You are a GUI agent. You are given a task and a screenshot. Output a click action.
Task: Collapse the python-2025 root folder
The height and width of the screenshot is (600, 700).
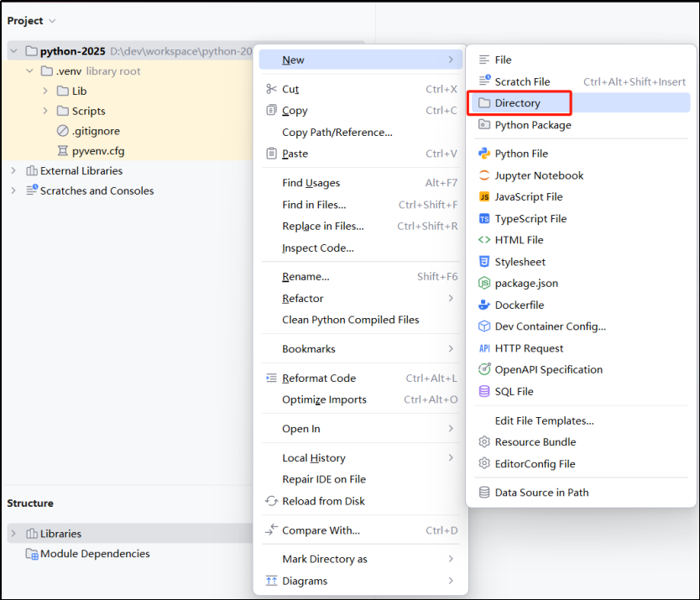pos(13,51)
